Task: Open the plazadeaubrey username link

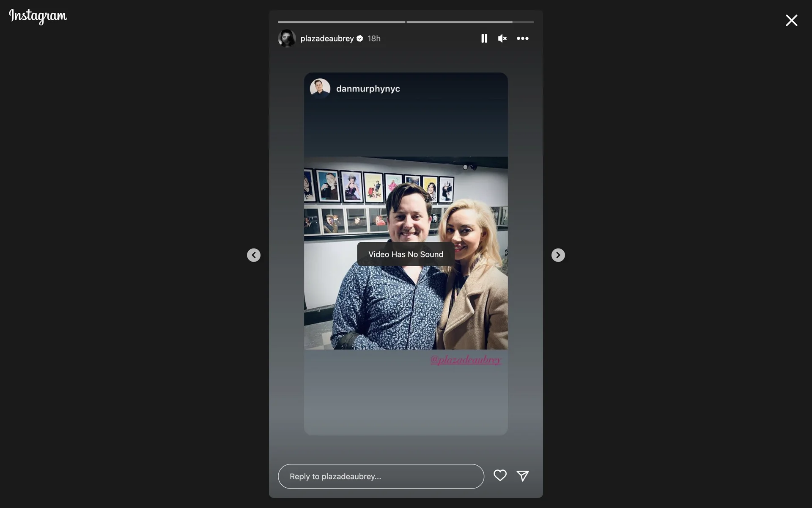Action: coord(326,39)
